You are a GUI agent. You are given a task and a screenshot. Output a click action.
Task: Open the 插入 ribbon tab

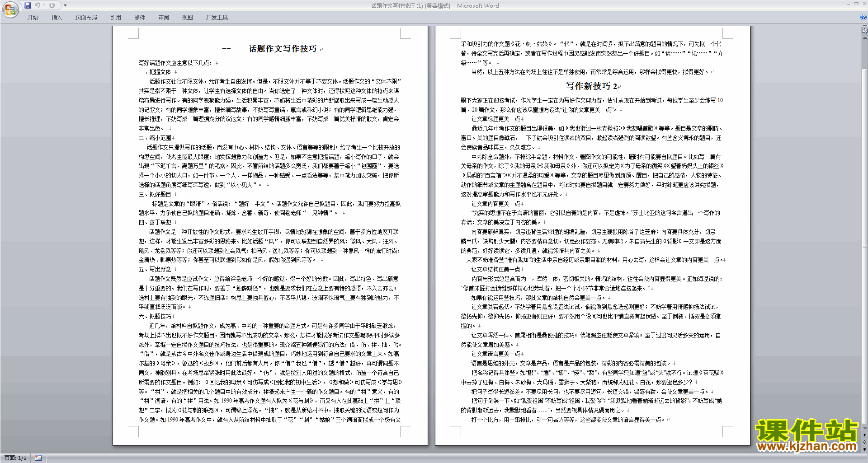click(57, 18)
